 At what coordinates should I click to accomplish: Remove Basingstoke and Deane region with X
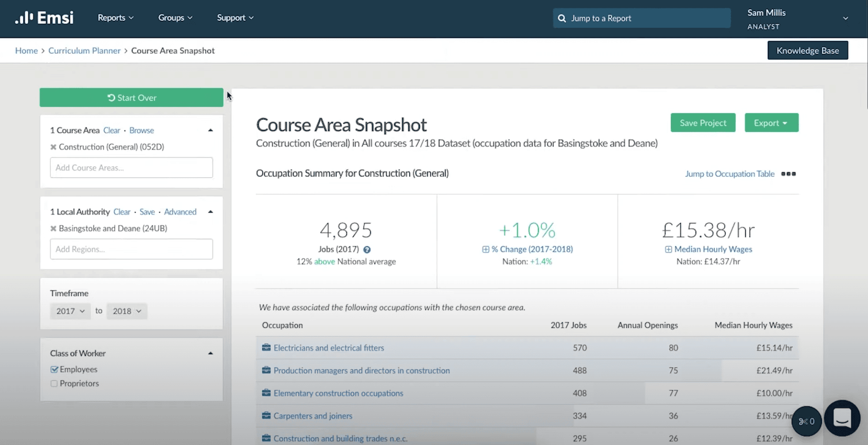tap(53, 228)
